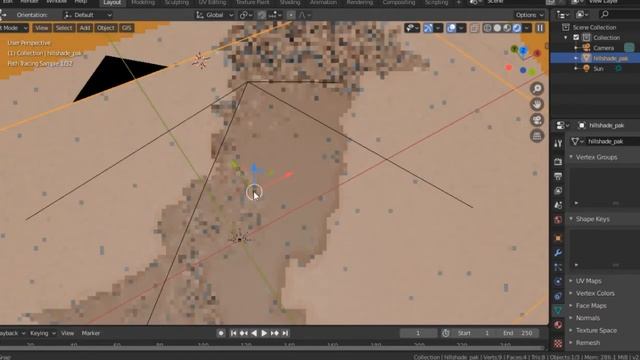
Task: Open the gizmo options dropdown arrow
Action: click(x=438, y=28)
